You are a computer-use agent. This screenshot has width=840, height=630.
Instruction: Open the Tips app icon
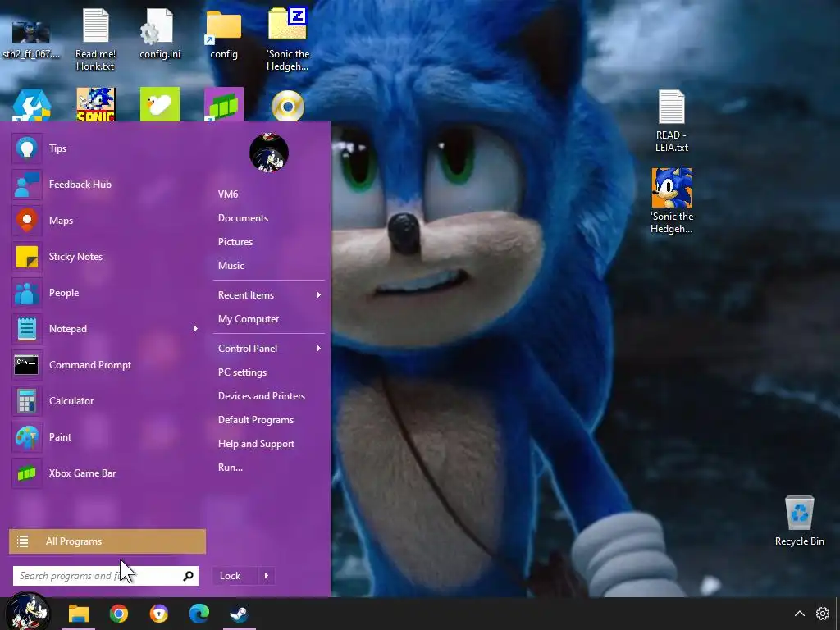tap(27, 148)
